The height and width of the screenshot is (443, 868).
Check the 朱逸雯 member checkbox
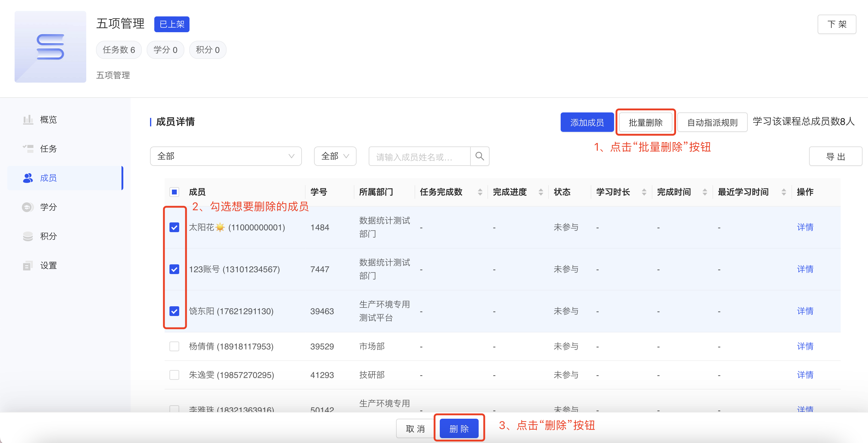174,375
